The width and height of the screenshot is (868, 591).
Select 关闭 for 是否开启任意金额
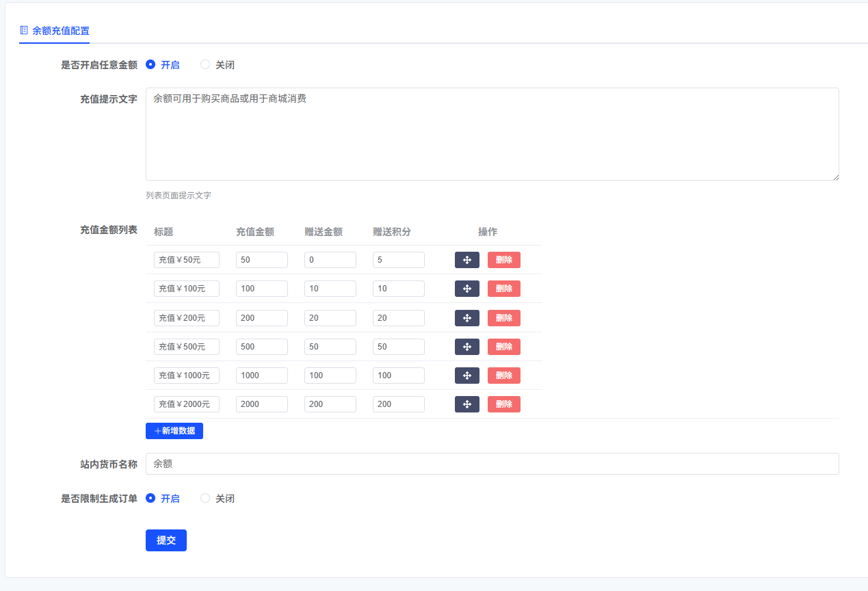205,64
